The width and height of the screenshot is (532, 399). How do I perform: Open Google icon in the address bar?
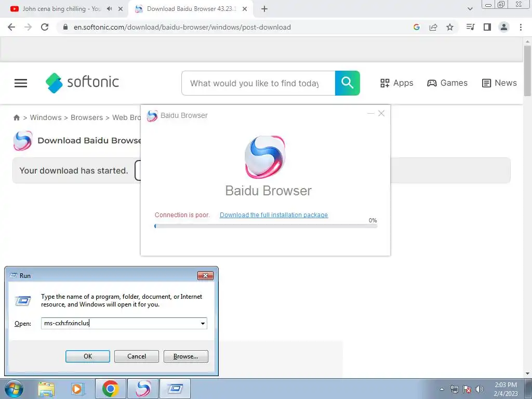tap(417, 27)
